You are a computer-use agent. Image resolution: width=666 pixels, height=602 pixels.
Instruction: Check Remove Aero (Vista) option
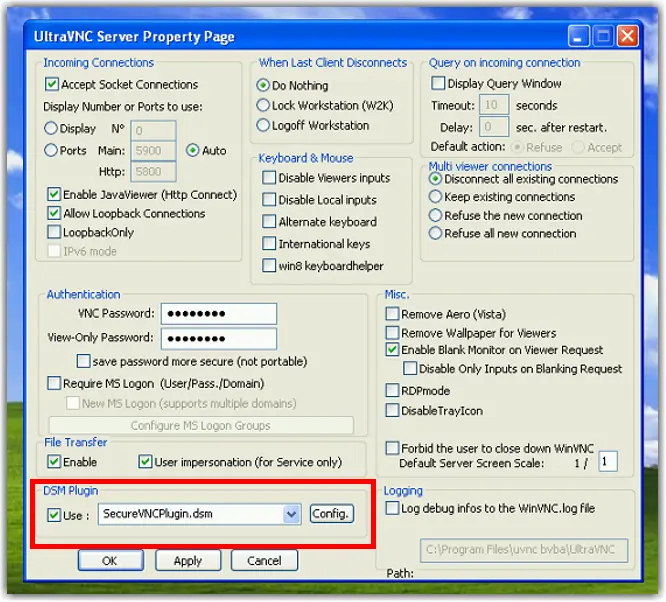(392, 314)
